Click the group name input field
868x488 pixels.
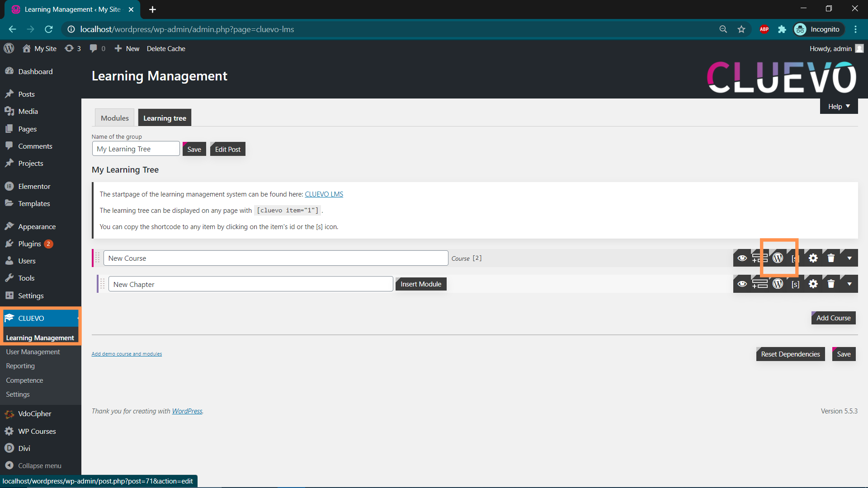(x=136, y=149)
